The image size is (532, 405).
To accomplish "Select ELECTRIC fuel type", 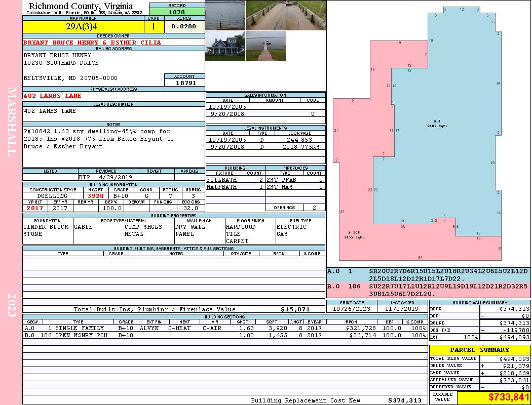I will click(291, 227).
